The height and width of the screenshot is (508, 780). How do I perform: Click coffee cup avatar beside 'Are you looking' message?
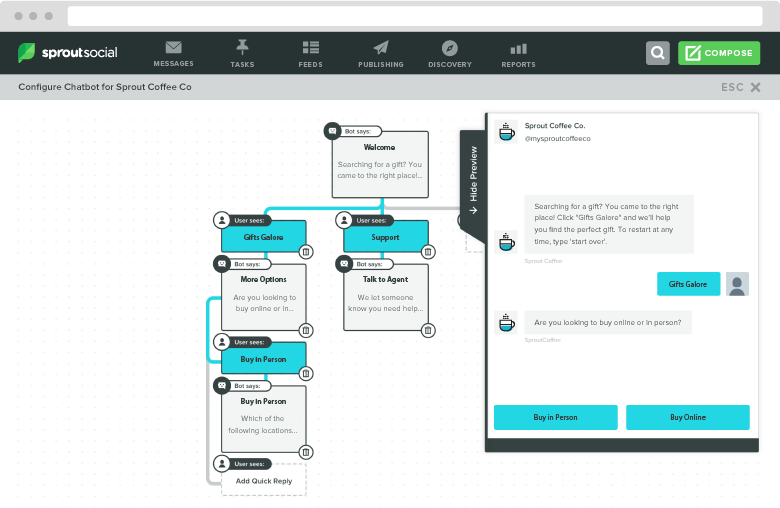click(x=506, y=322)
